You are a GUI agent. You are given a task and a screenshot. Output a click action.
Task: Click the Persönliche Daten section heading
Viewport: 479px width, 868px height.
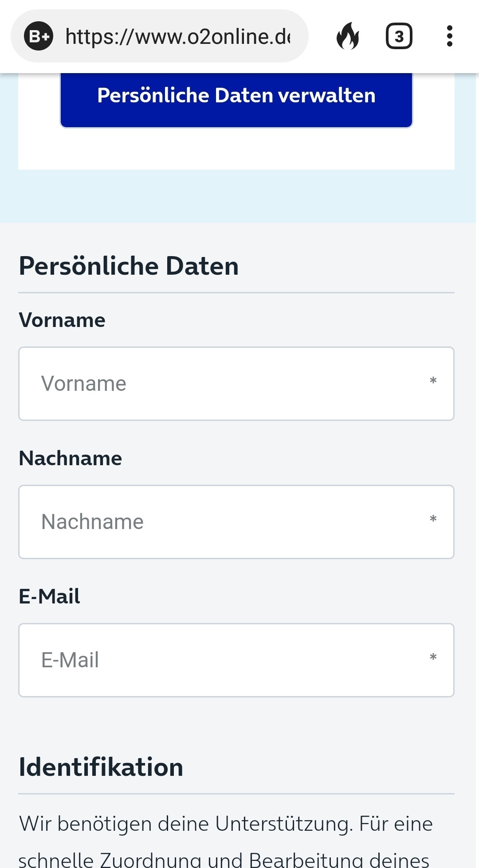click(x=129, y=266)
